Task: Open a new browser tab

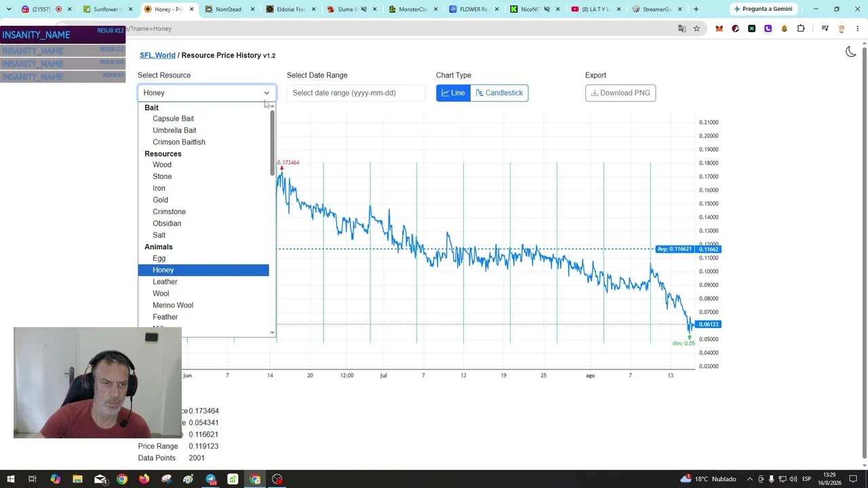Action: tap(696, 9)
